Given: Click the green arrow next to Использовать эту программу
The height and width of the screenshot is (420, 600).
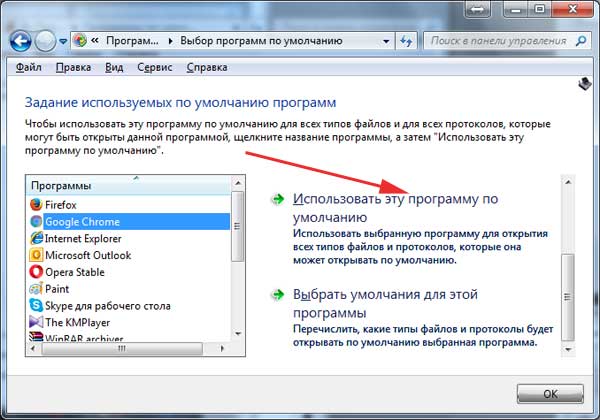Looking at the screenshot, I should tap(277, 200).
